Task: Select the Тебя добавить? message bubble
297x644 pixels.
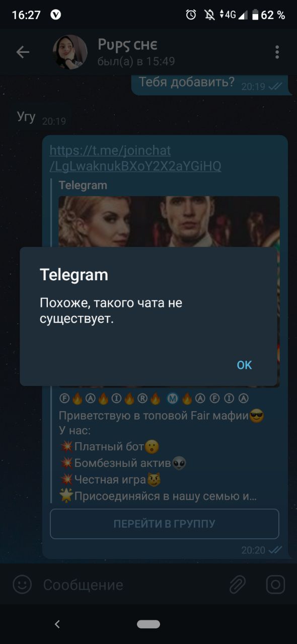Action: click(x=210, y=84)
